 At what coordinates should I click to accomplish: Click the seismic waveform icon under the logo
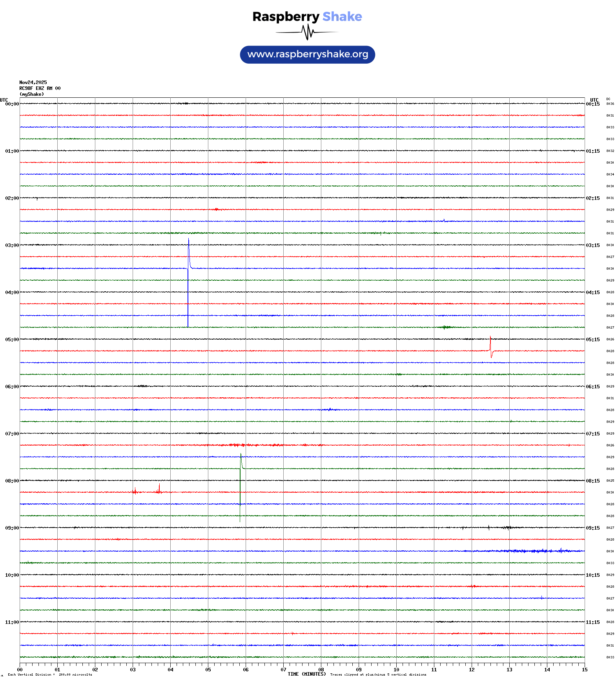[307, 32]
